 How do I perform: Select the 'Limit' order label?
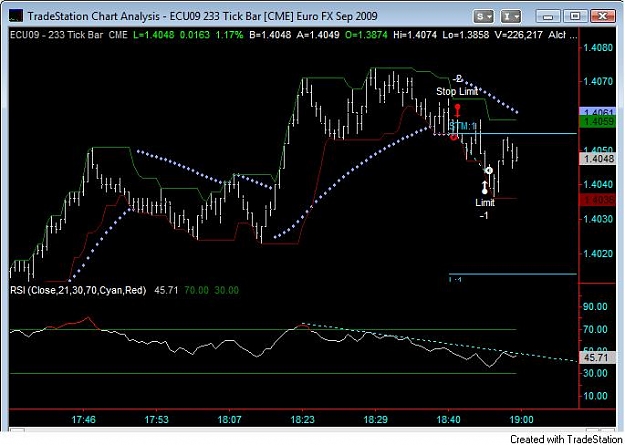click(x=485, y=203)
